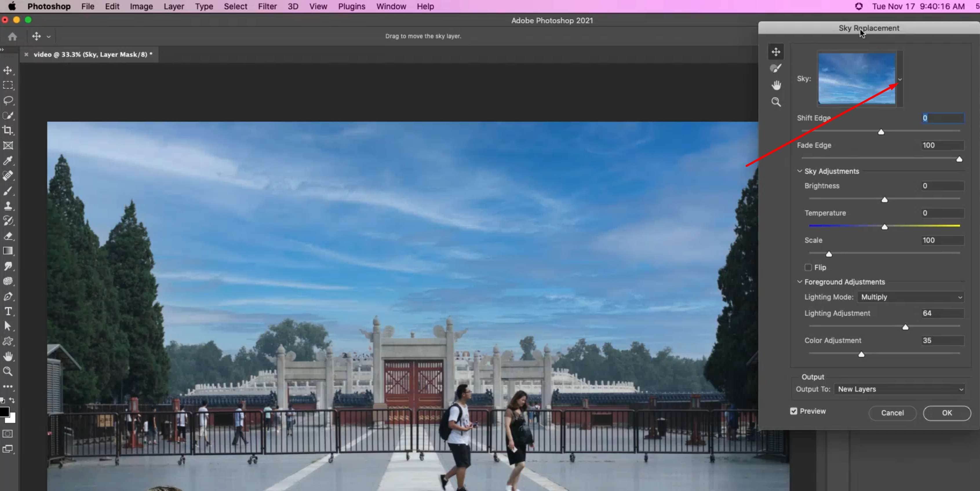Select the Pen tool
This screenshot has height=491, width=980.
8,296
